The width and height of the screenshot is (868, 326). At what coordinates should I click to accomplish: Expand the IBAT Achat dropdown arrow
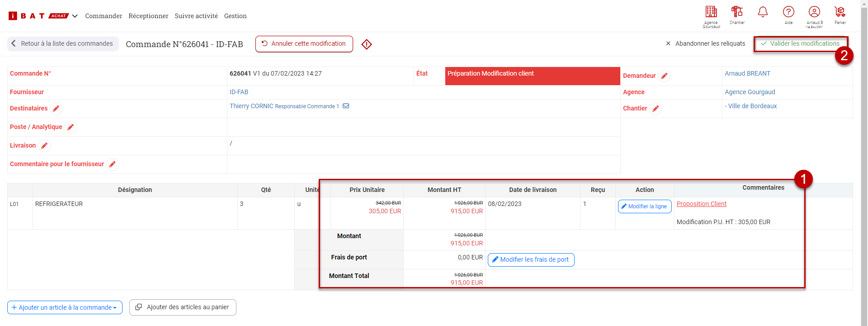pyautogui.click(x=75, y=16)
